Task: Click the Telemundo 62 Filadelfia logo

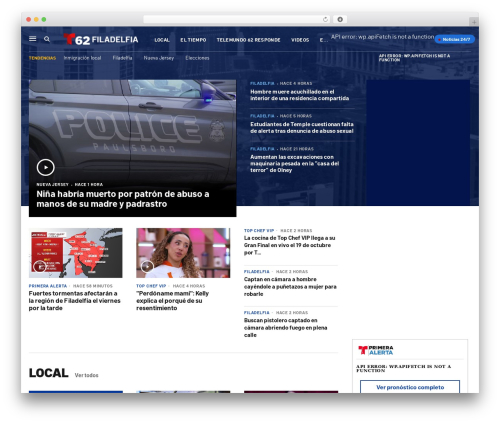Action: click(101, 39)
